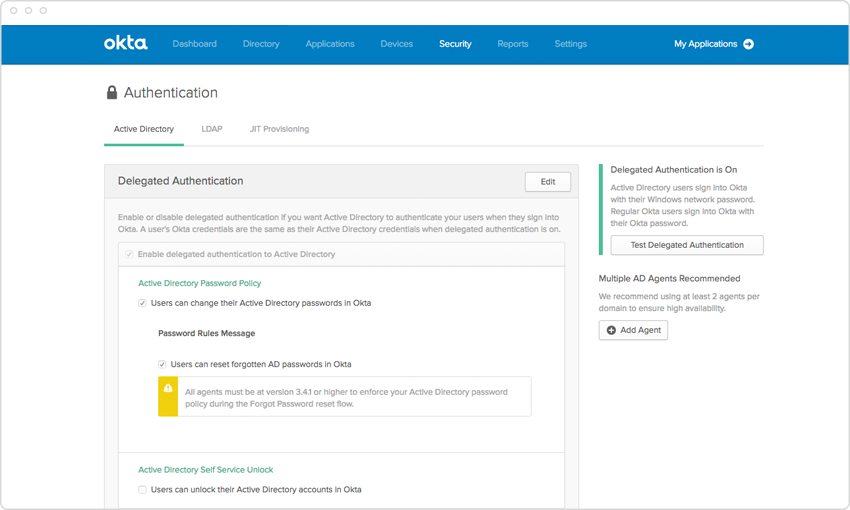The height and width of the screenshot is (510, 850).
Task: Click the yellow warning icon
Action: pos(168,389)
